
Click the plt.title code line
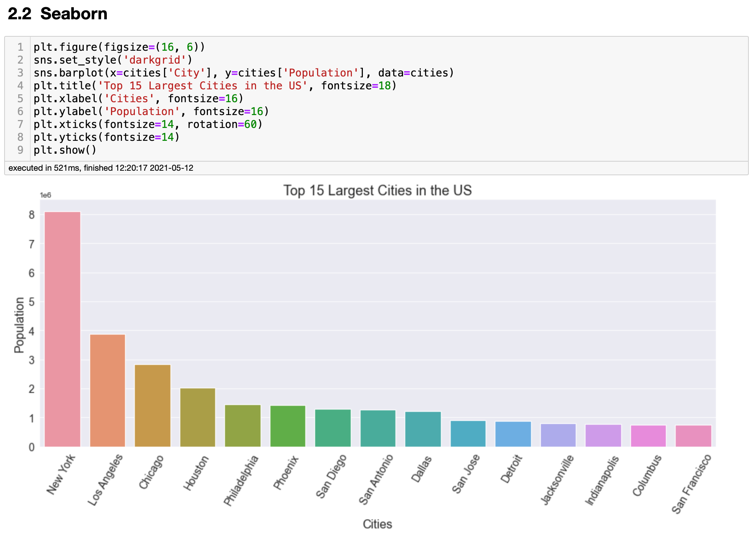click(214, 86)
